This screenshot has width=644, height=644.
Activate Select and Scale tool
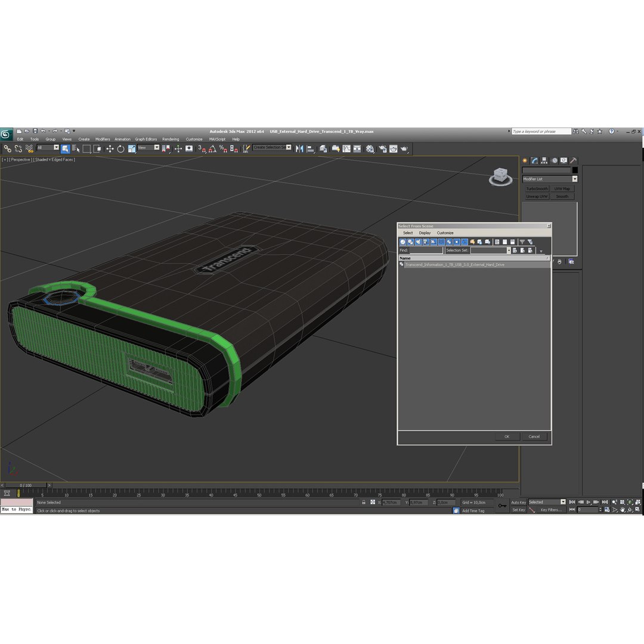click(x=131, y=148)
